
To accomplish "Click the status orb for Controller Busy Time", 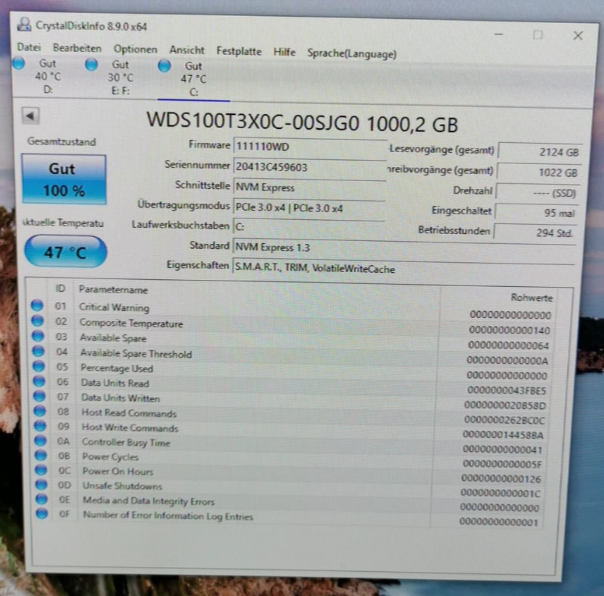I will [x=40, y=440].
